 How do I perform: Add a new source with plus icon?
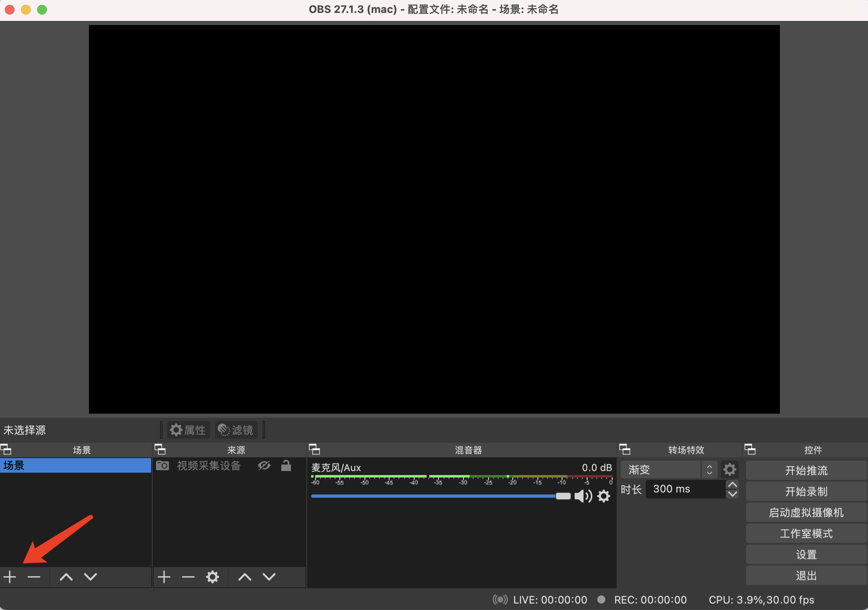tap(164, 576)
